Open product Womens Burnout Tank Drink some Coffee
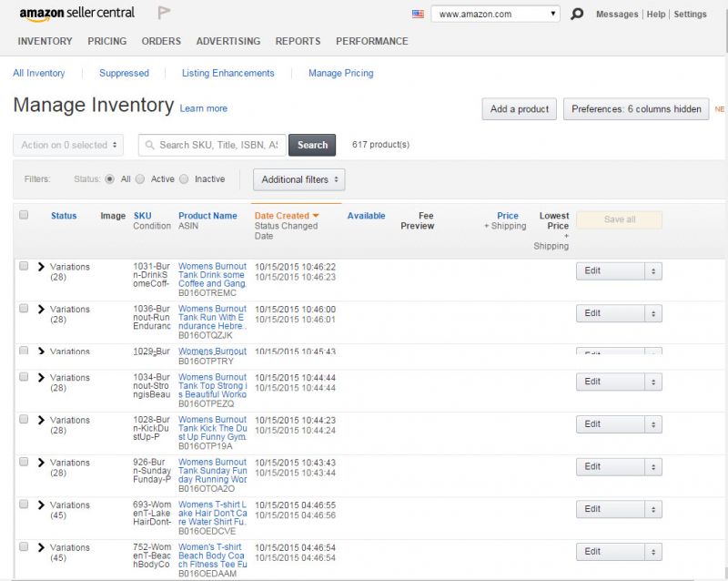 (213, 275)
